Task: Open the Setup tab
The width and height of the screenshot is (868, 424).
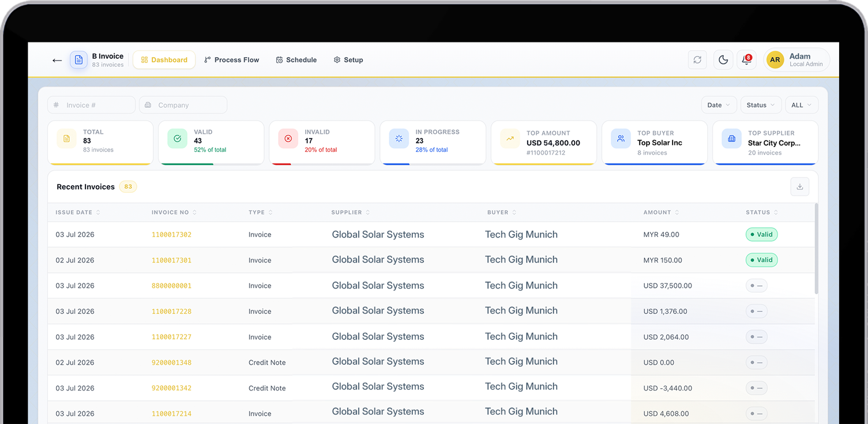Action: pos(348,60)
